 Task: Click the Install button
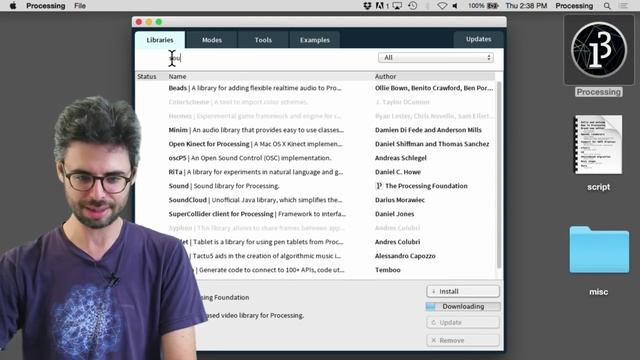463,291
